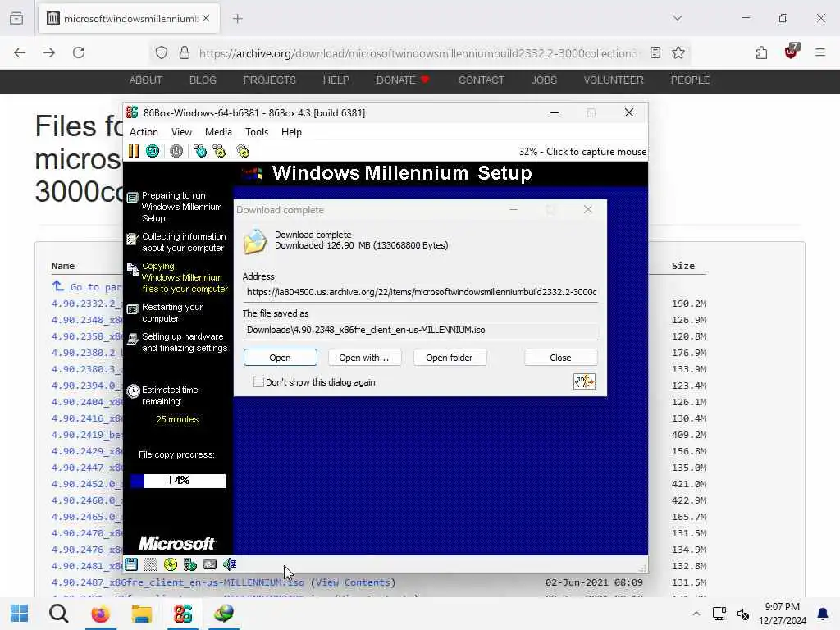Expand the system tray hidden icons chevron
The image size is (840, 630).
(696, 614)
